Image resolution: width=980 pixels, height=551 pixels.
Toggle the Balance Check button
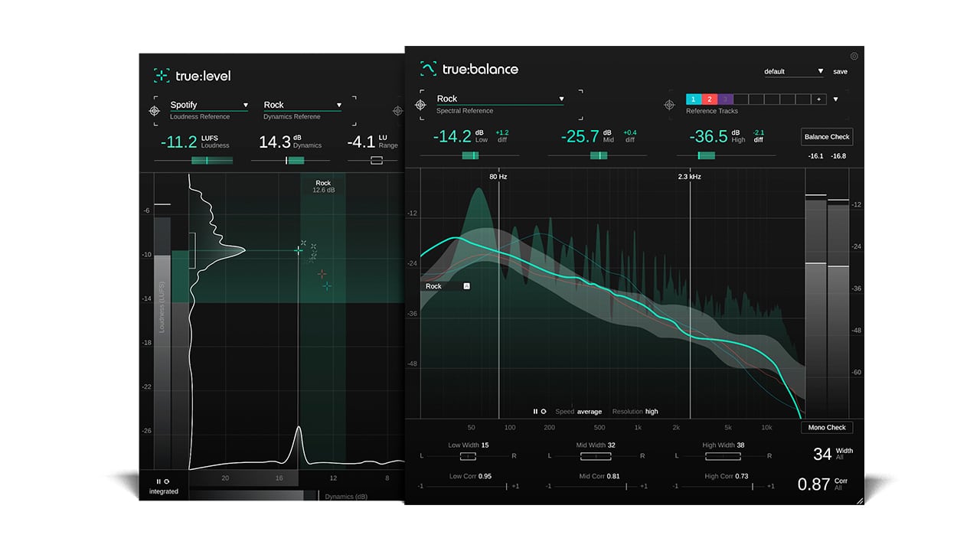click(827, 137)
